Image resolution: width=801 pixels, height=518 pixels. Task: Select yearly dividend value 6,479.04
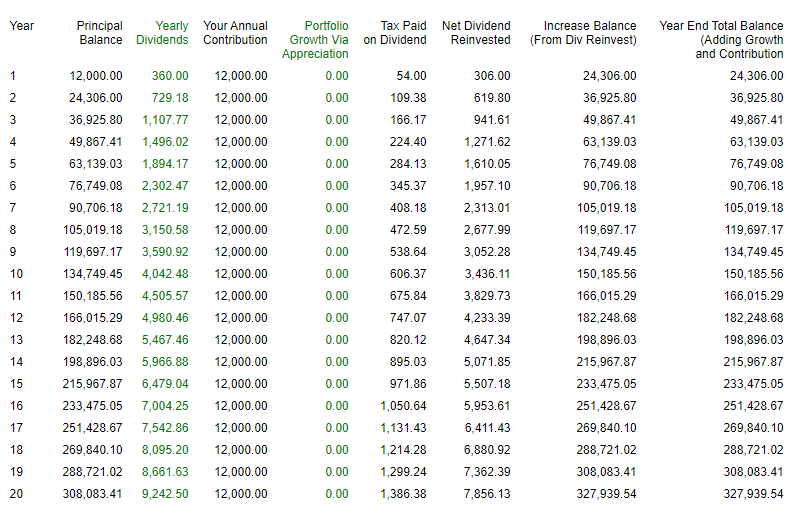pos(165,384)
